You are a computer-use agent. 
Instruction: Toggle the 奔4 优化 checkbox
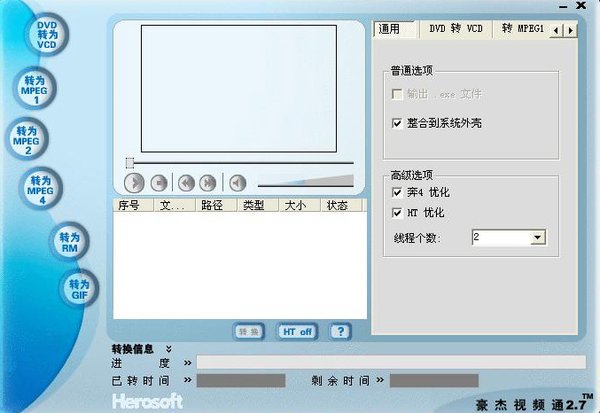pyautogui.click(x=397, y=192)
